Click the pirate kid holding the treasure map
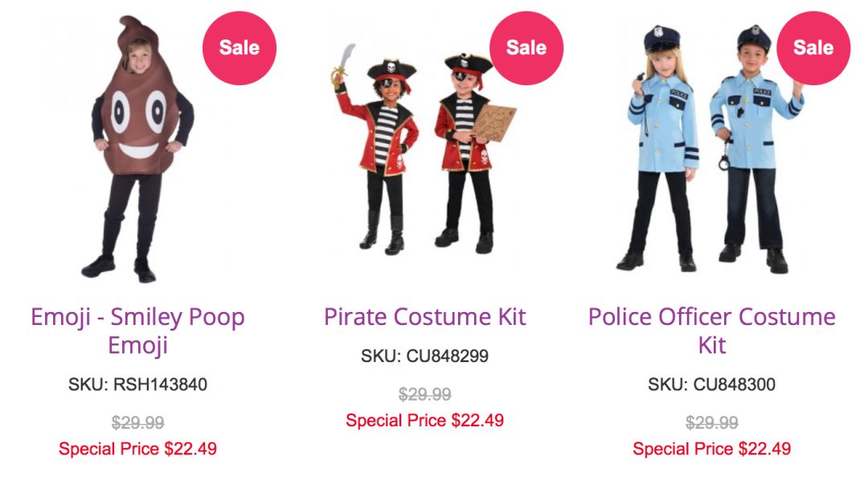The width and height of the screenshot is (868, 477). click(466, 153)
